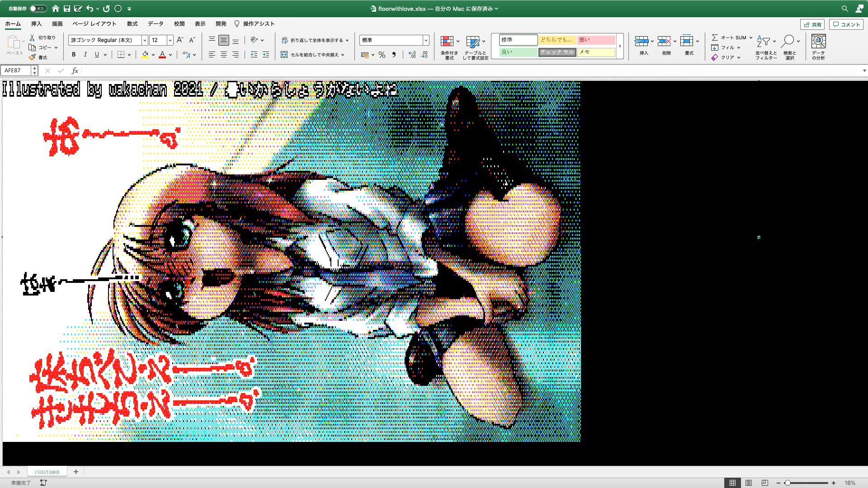
Task: Click the Decrease Font Size icon
Action: [x=192, y=40]
